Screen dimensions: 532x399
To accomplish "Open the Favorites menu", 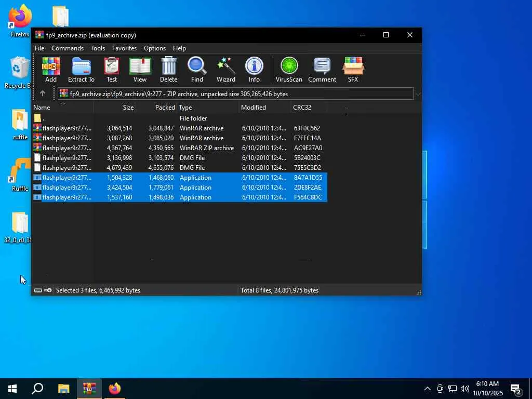I will (124, 48).
